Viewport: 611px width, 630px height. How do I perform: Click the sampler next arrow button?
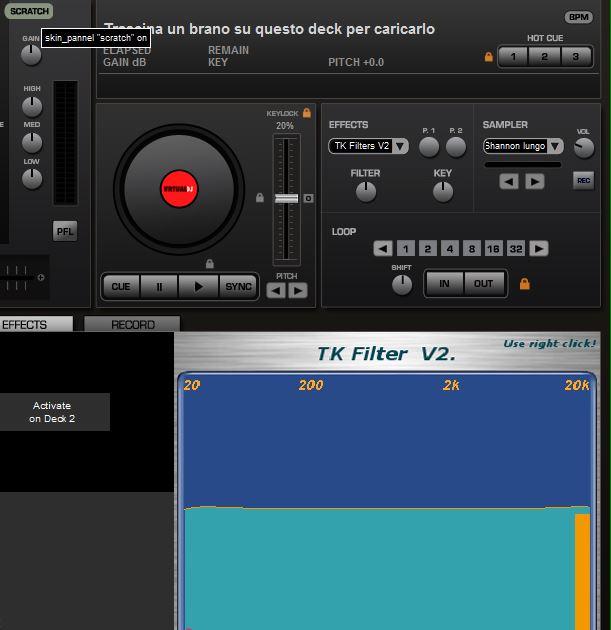(535, 181)
